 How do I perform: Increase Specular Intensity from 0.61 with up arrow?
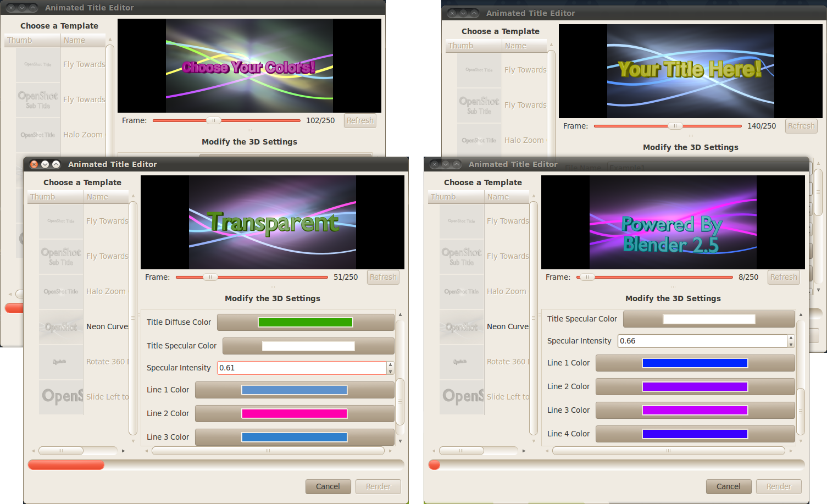[x=390, y=364]
